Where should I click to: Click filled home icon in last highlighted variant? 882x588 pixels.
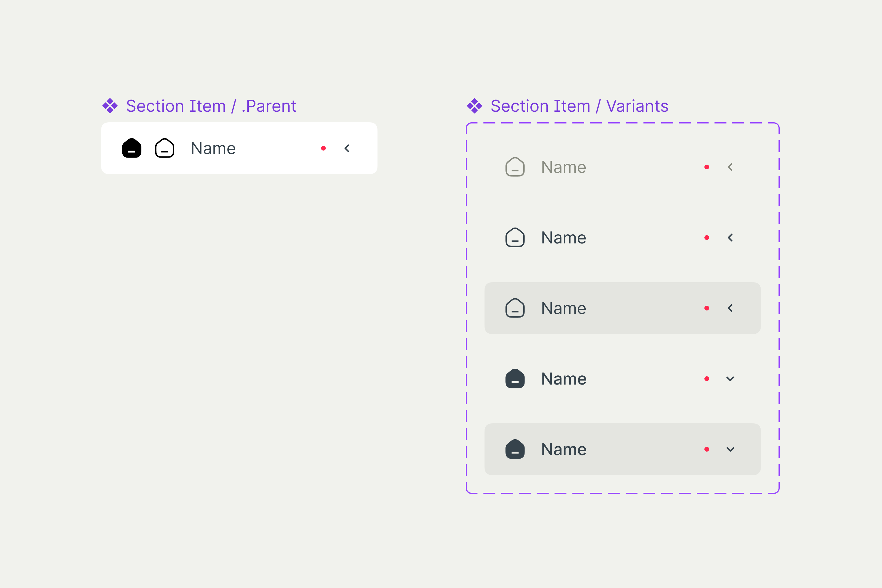[515, 449]
